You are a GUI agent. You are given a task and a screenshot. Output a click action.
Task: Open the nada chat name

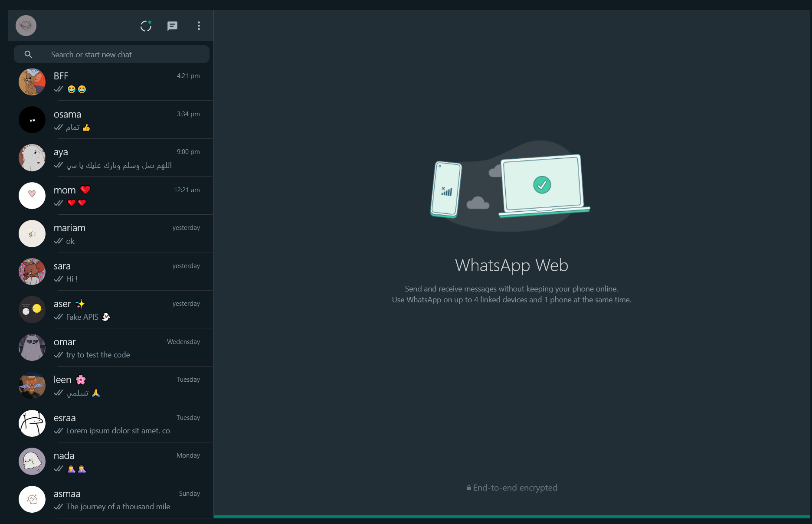[x=64, y=455]
